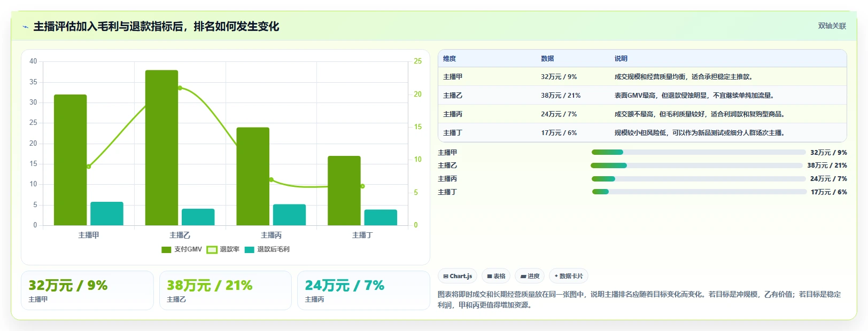Click description '成交规模和经营质量均衡' in table
The image size is (868, 331).
tap(650, 77)
